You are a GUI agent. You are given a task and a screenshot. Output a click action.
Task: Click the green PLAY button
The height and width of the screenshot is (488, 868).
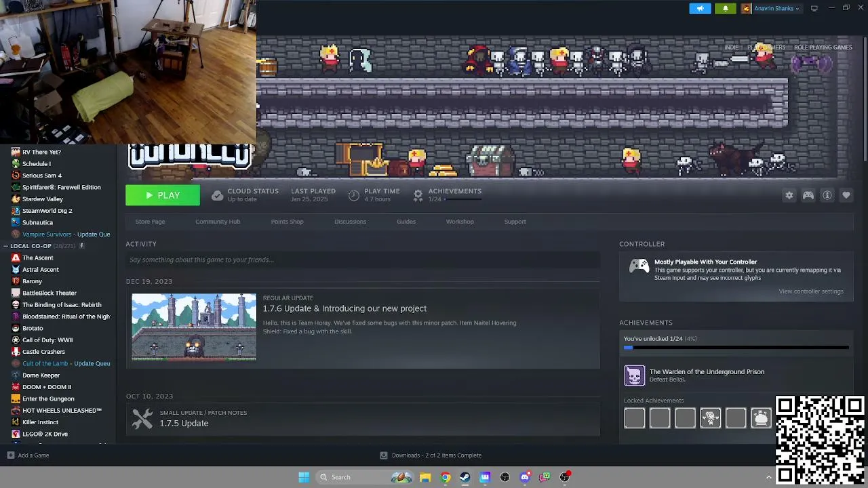[x=163, y=195]
